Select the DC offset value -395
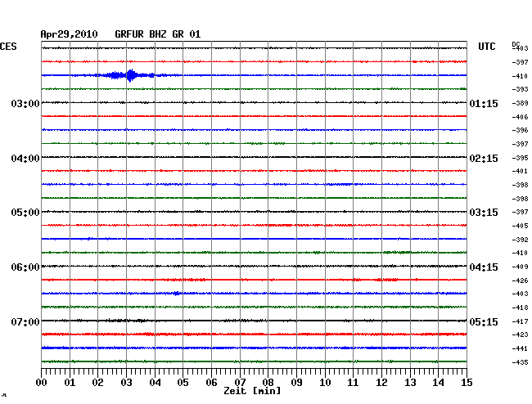The height and width of the screenshot is (404, 532). pos(520,158)
